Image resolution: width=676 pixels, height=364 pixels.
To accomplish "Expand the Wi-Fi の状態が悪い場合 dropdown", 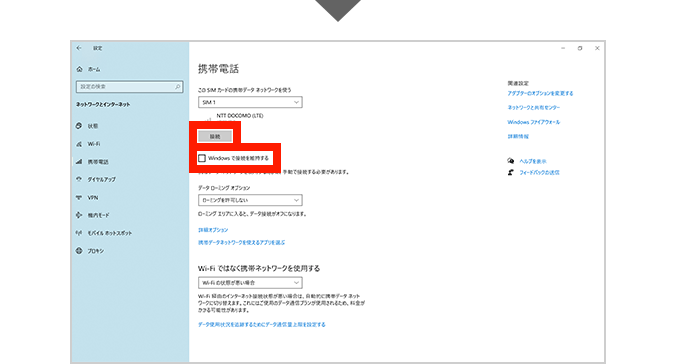I will pyautogui.click(x=250, y=282).
